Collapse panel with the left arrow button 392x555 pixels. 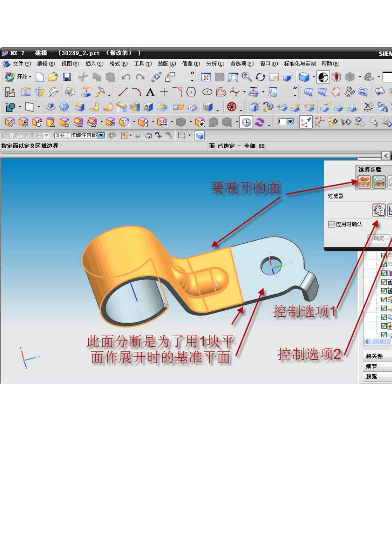(x=385, y=155)
